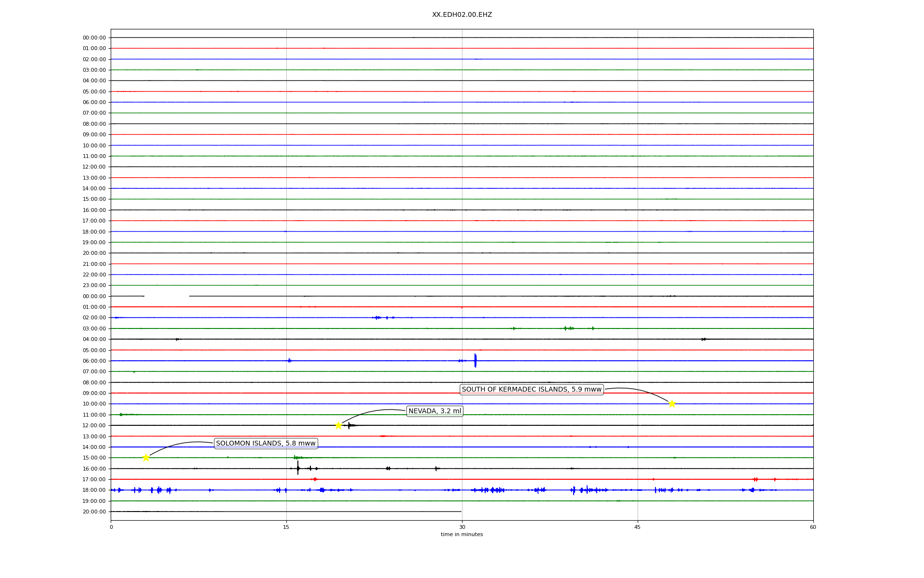924x578 pixels.
Task: Click the black event after Nevada star
Action: pyautogui.click(x=350, y=425)
